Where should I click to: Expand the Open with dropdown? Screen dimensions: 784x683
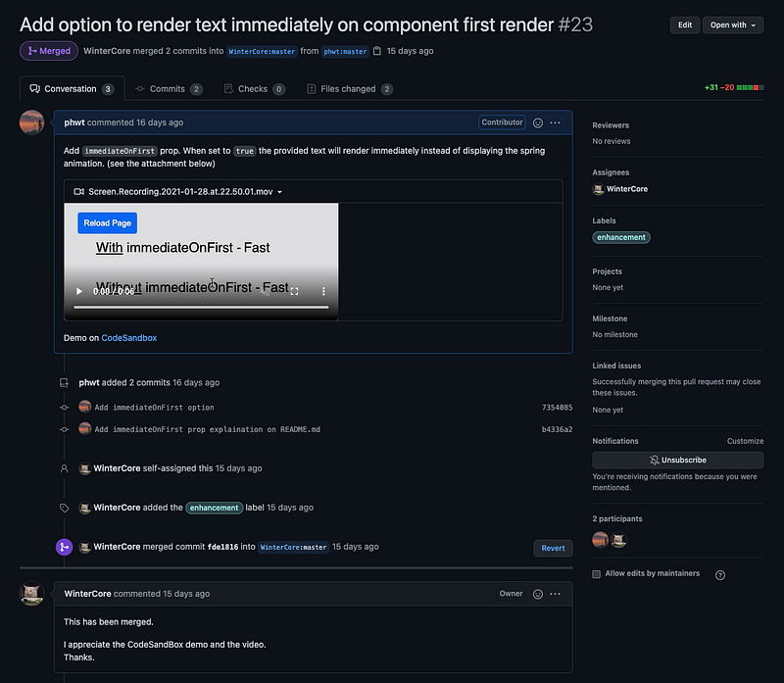click(732, 25)
